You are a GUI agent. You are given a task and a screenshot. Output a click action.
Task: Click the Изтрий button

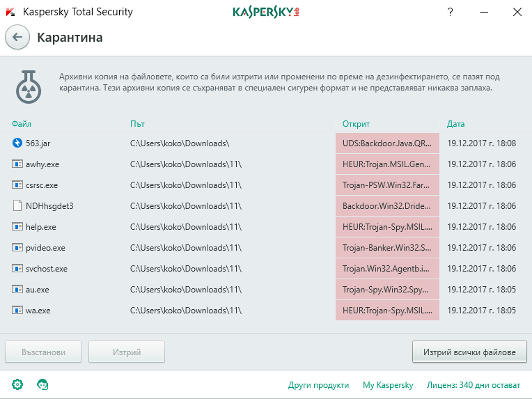[x=127, y=352]
